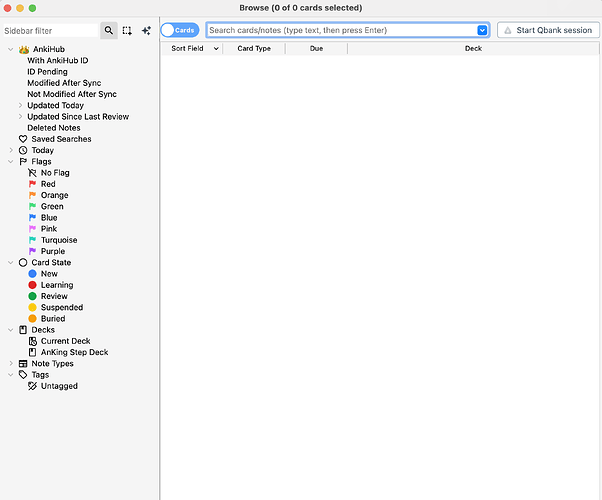Image resolution: width=602 pixels, height=500 pixels.
Task: Select the Untagged label
Action: [59, 386]
